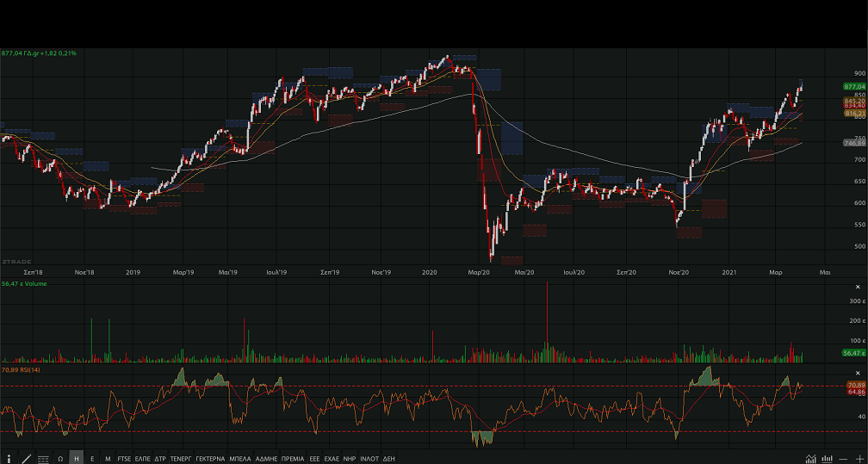Open the chart indicators icon
This screenshot has height=464, width=868.
(810, 459)
